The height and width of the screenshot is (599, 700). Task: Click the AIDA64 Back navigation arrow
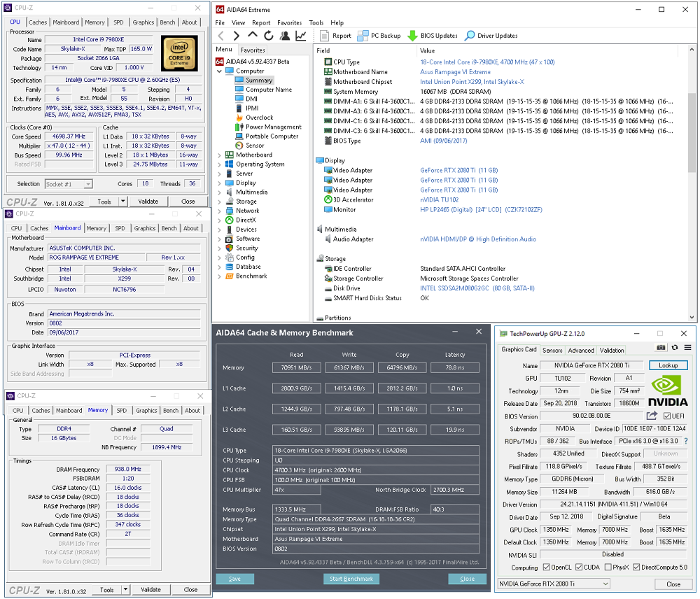[x=221, y=36]
